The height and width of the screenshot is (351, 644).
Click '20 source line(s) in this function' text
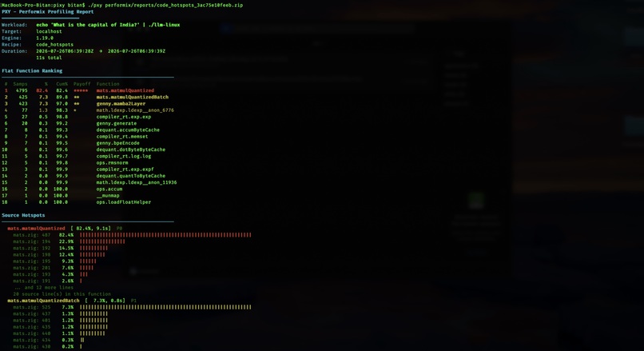[62, 294]
